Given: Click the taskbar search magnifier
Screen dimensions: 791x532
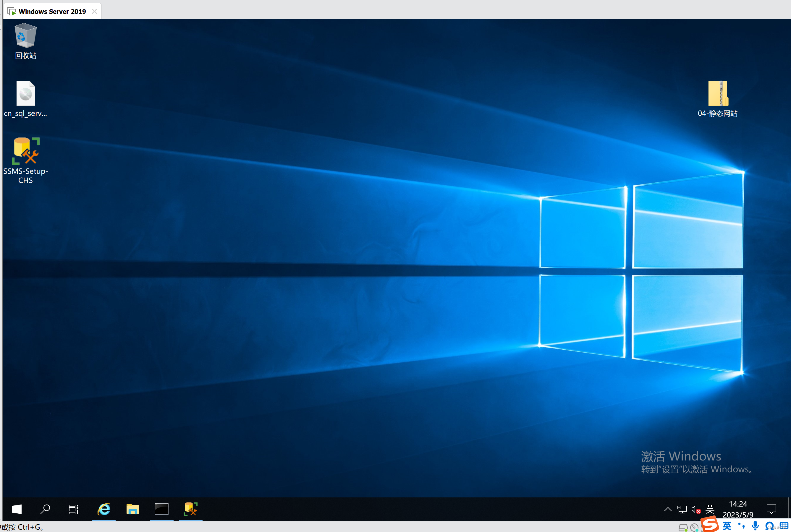Looking at the screenshot, I should (45, 509).
